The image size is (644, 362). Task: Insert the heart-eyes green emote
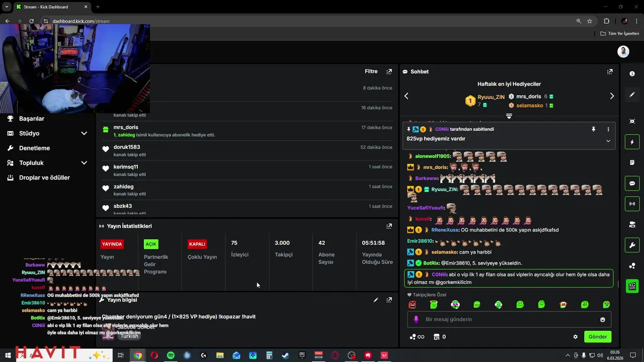606,305
